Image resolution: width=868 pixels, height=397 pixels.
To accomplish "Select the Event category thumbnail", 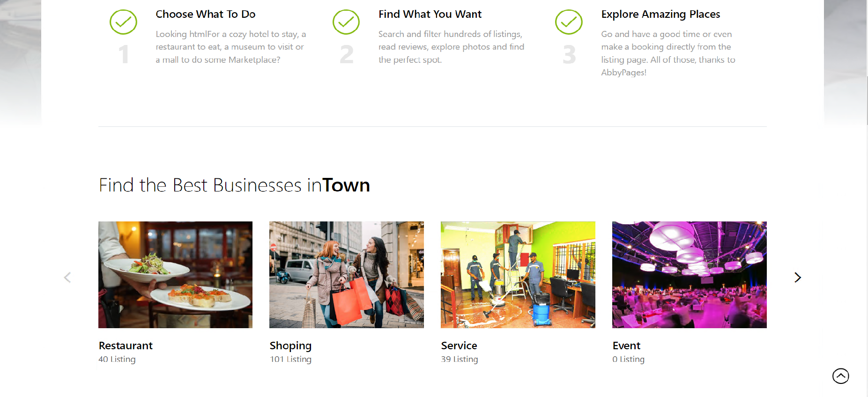I will tap(689, 275).
